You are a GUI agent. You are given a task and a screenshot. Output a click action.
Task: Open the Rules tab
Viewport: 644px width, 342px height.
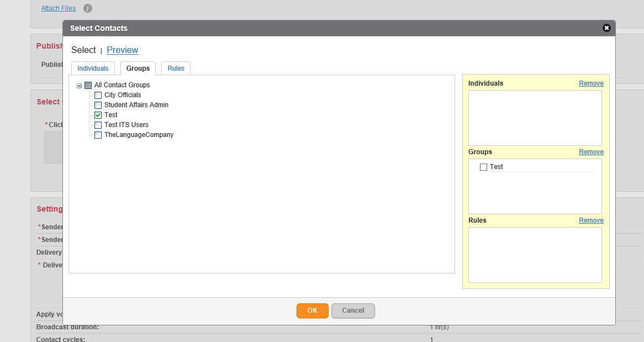point(176,69)
